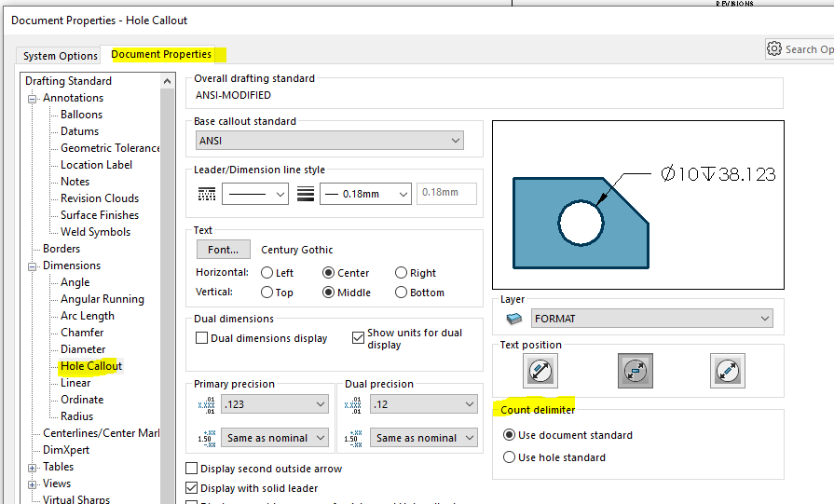Screen dimensions: 834x504
Task: Open primary precision .123 dropdown
Action: point(275,404)
